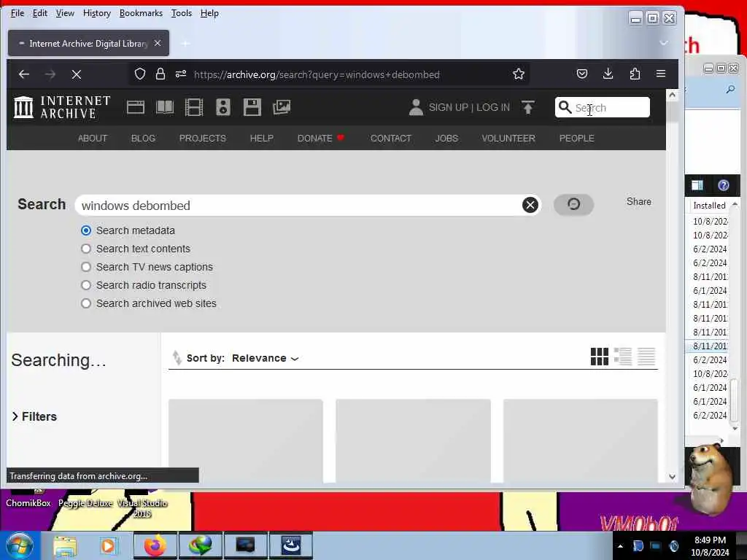This screenshot has width=747, height=560.
Task: Open the History menu
Action: (97, 13)
